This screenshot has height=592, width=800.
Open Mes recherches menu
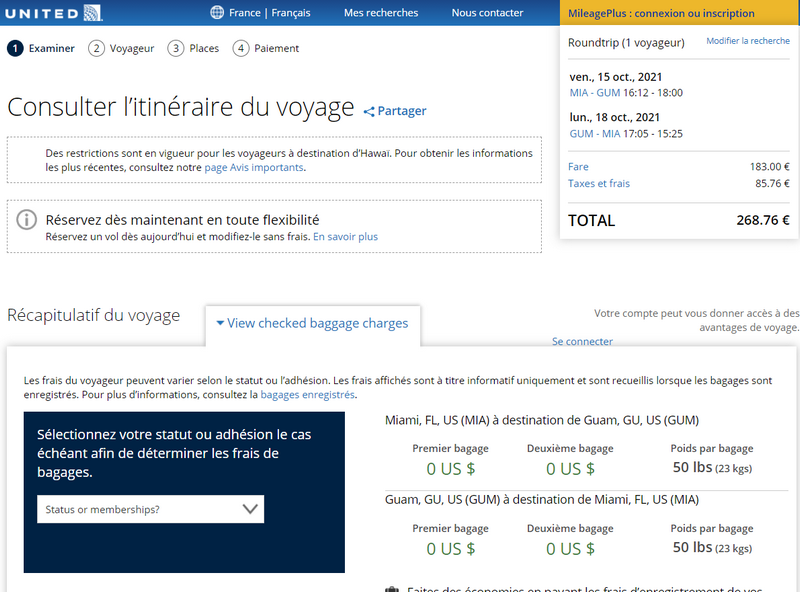pos(381,13)
